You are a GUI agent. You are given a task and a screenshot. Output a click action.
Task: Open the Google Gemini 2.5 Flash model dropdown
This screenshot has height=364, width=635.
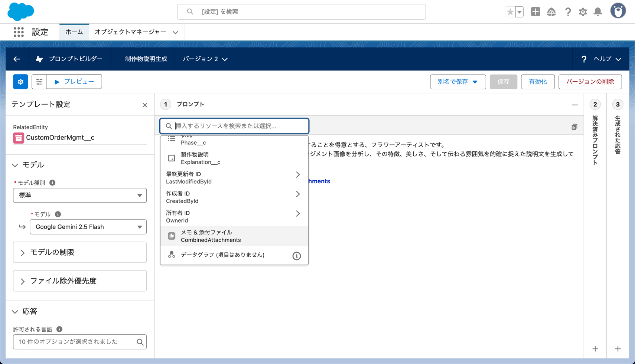coord(88,227)
